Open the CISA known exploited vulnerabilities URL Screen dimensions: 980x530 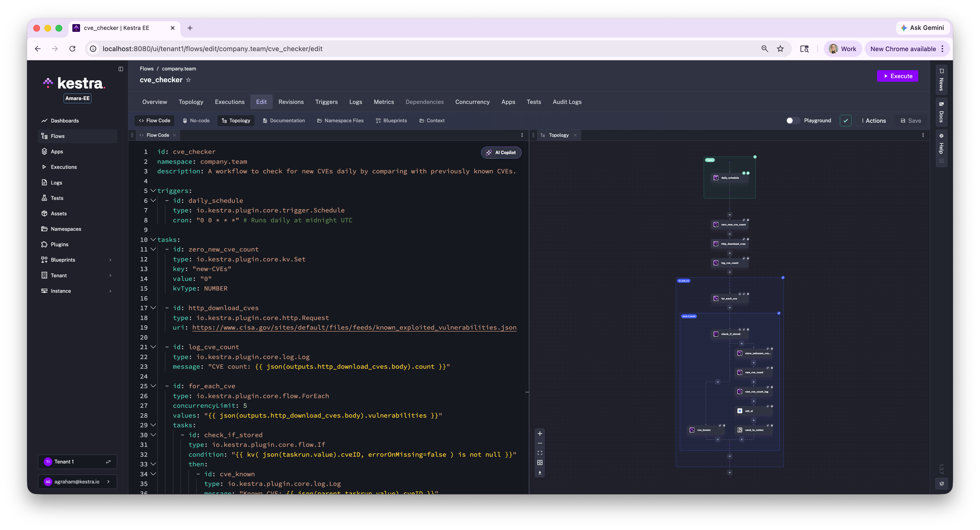pyautogui.click(x=354, y=328)
